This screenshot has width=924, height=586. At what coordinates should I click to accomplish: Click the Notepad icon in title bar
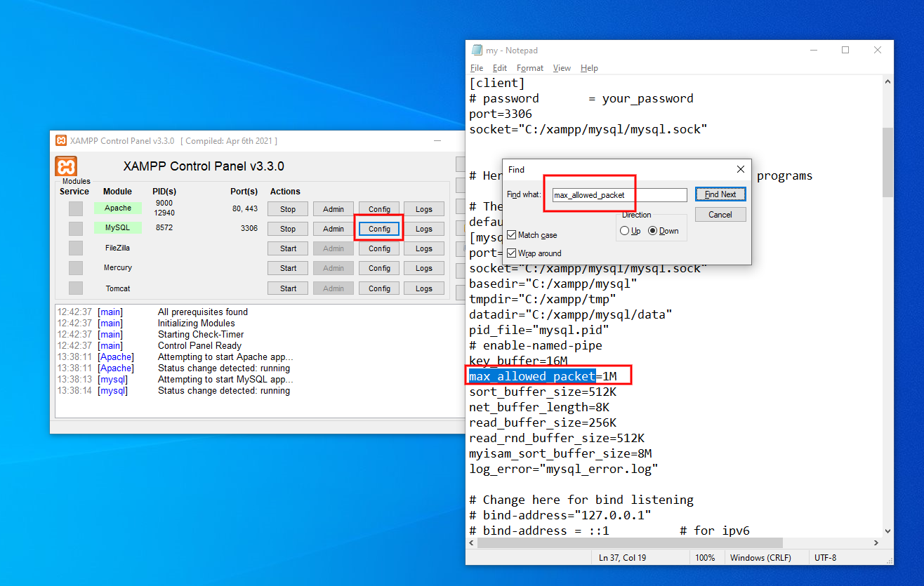pos(477,51)
